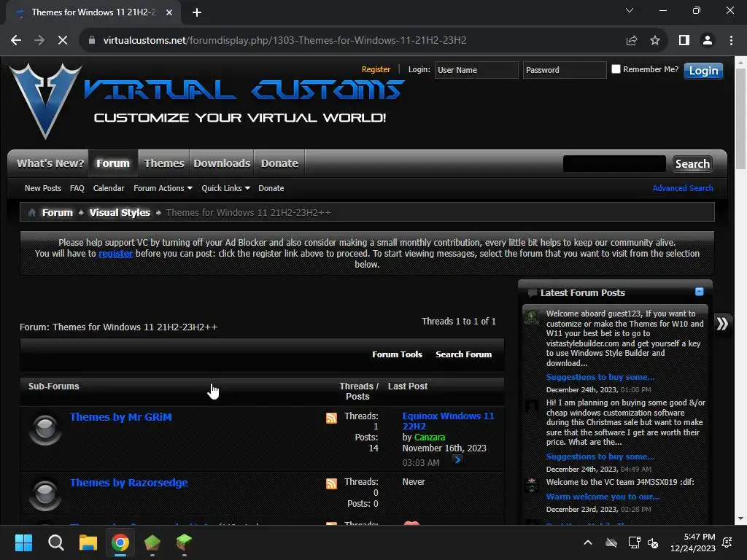Open the FAQ link
Screen dimensions: 747x560
point(77,188)
